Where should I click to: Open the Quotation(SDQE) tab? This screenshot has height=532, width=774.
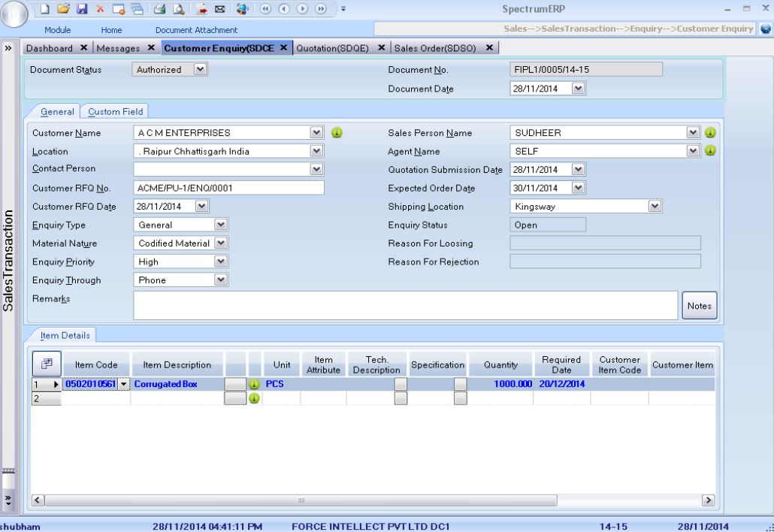click(332, 47)
